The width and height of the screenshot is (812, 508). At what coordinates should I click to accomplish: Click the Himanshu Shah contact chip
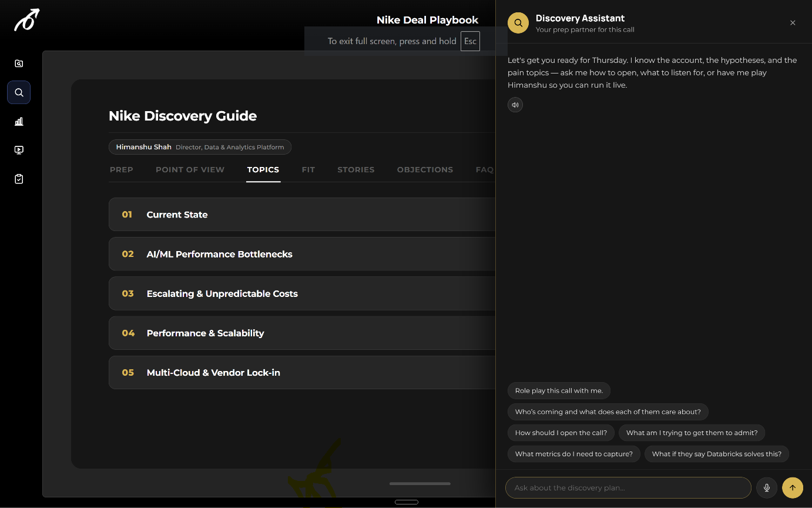tap(200, 147)
